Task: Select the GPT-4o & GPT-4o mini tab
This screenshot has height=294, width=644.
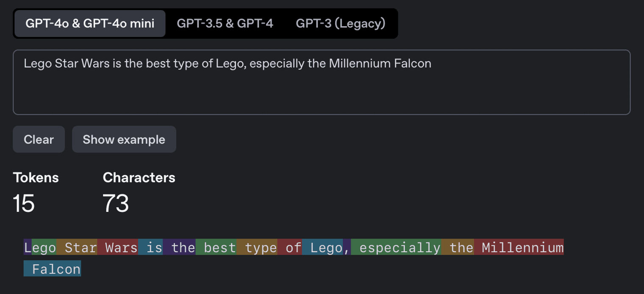Action: tap(90, 23)
